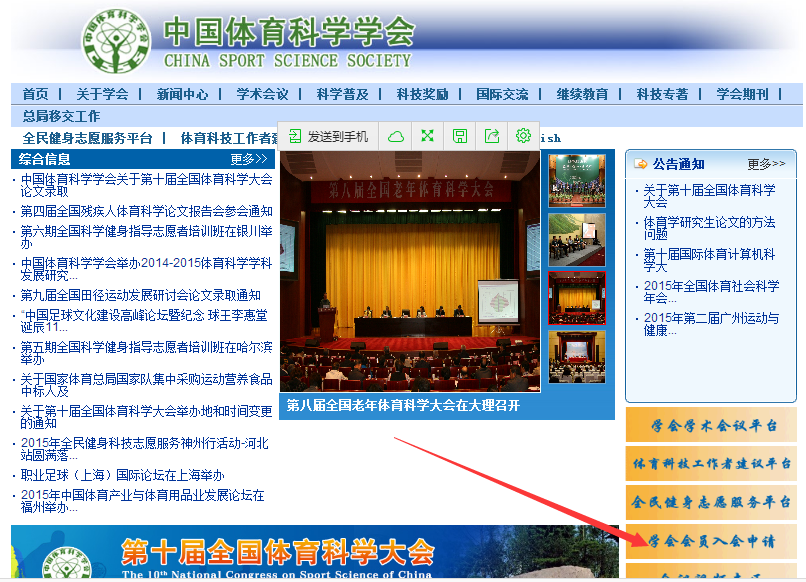Open the orange 学会会员入会申请 banner
This screenshot has width=806, height=582.
click(x=711, y=541)
